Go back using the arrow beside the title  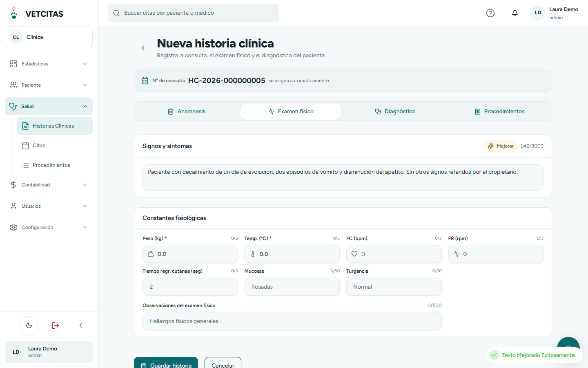[x=143, y=48]
